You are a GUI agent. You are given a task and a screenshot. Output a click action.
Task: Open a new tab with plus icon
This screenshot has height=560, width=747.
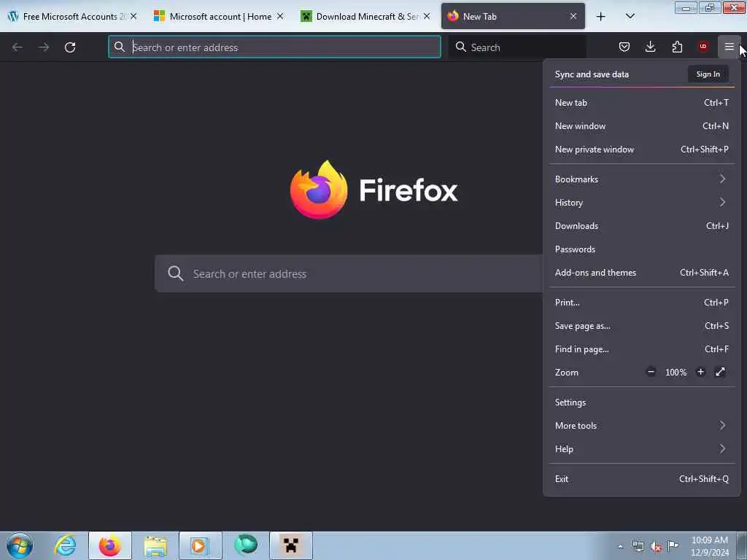[601, 17]
